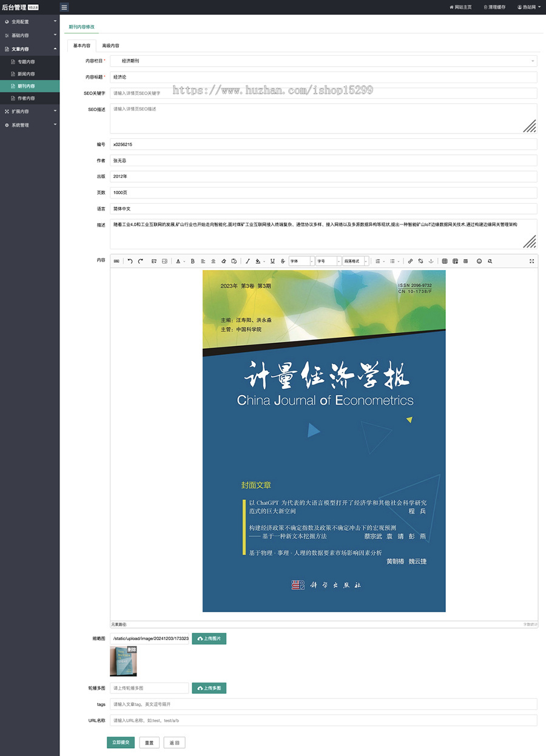Click the 上传图片 upload button

(209, 638)
